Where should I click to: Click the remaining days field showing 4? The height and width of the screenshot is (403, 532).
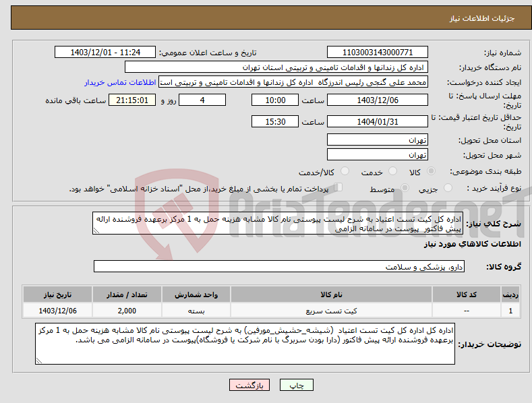202,100
